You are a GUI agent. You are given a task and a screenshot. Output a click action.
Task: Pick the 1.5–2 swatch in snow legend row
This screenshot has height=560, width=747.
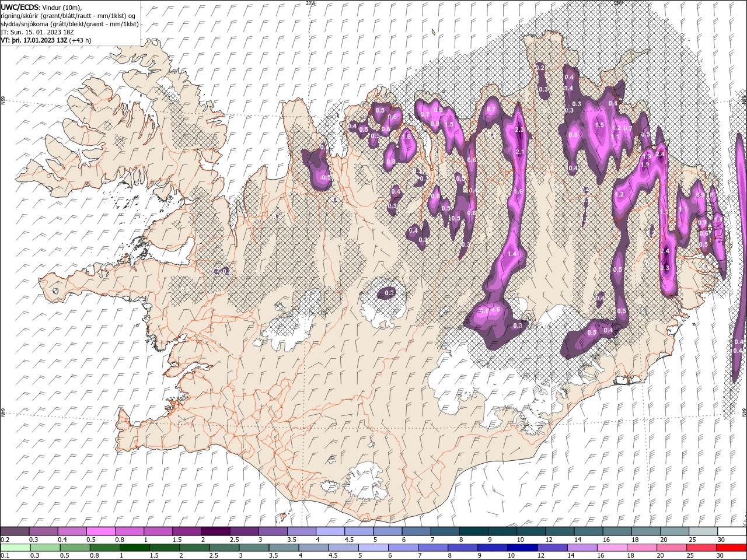187,531
